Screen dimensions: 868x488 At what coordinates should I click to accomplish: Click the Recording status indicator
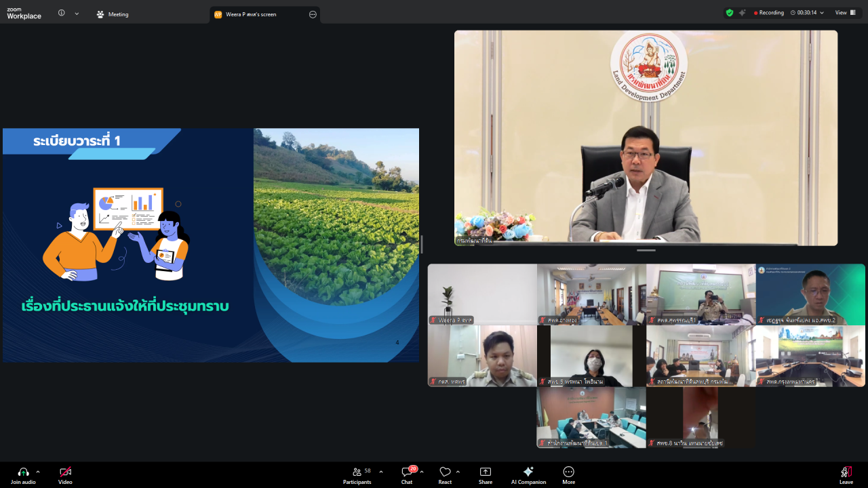(x=769, y=13)
